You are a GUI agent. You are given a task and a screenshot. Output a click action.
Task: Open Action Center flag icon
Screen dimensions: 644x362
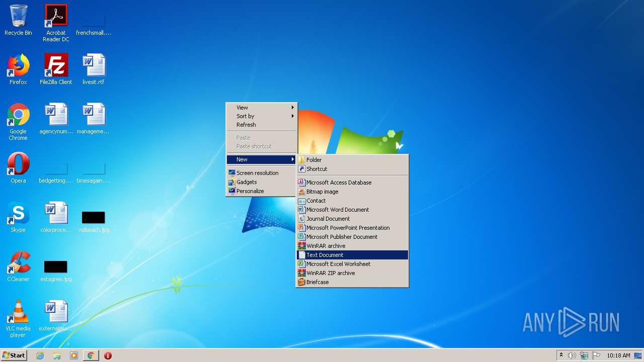click(x=596, y=355)
